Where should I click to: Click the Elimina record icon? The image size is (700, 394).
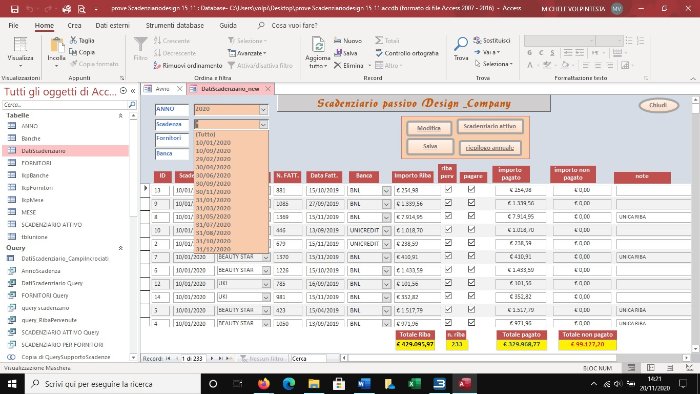click(x=338, y=65)
